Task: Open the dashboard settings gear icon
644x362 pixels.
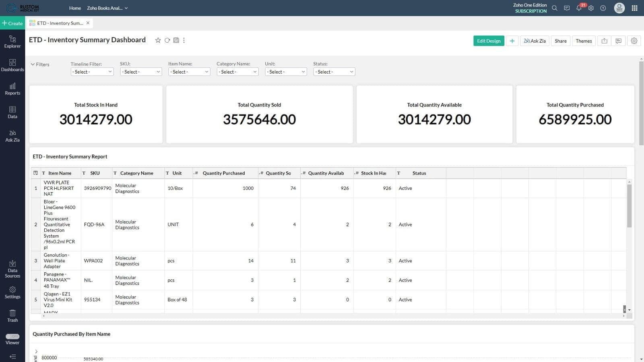Action: (x=634, y=41)
